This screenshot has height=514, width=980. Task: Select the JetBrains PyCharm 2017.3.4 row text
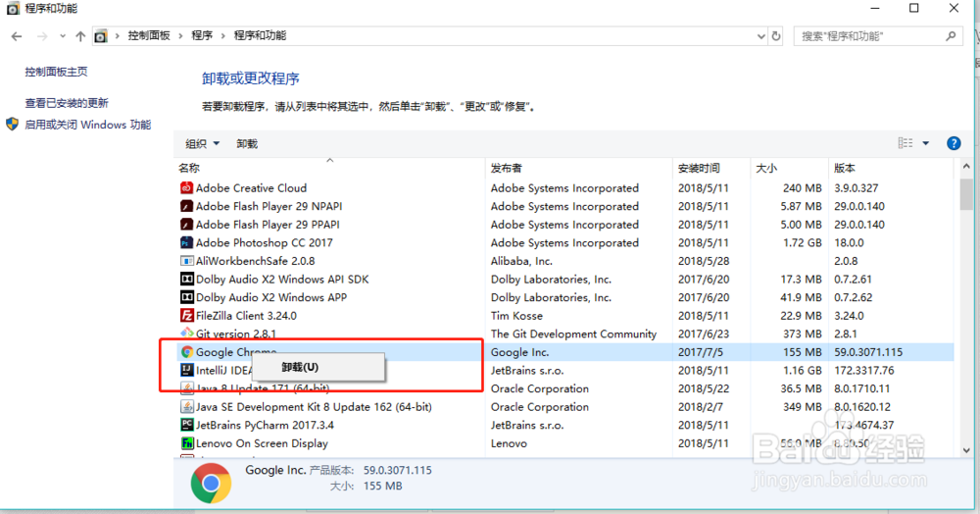(x=265, y=425)
